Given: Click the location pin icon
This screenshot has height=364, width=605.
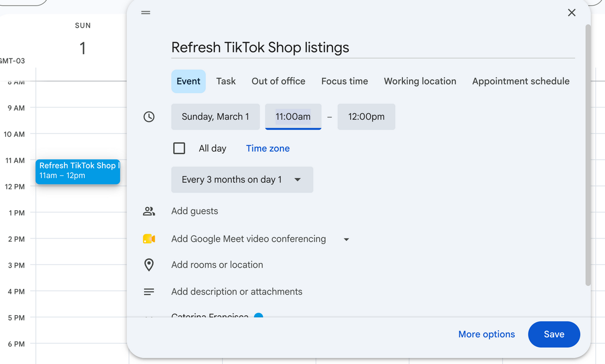Looking at the screenshot, I should click(149, 265).
